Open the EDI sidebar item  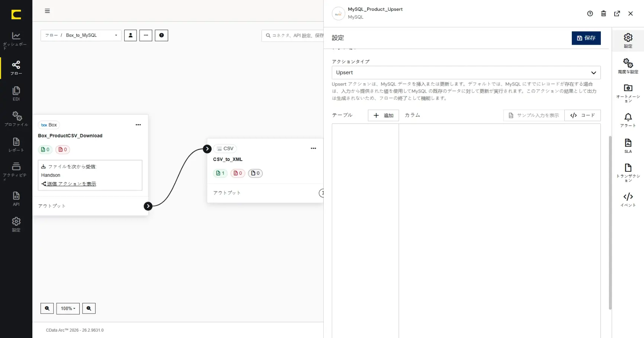point(16,94)
